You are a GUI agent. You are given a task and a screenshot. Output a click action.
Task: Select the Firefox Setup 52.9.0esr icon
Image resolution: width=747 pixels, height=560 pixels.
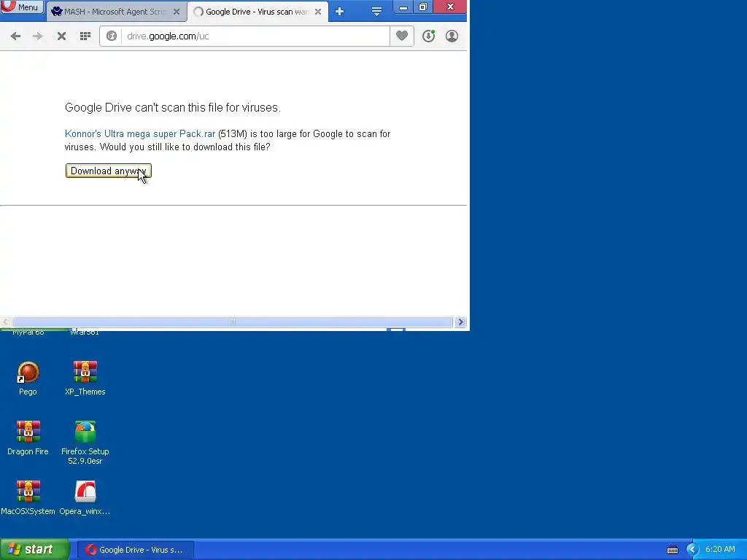click(x=85, y=443)
